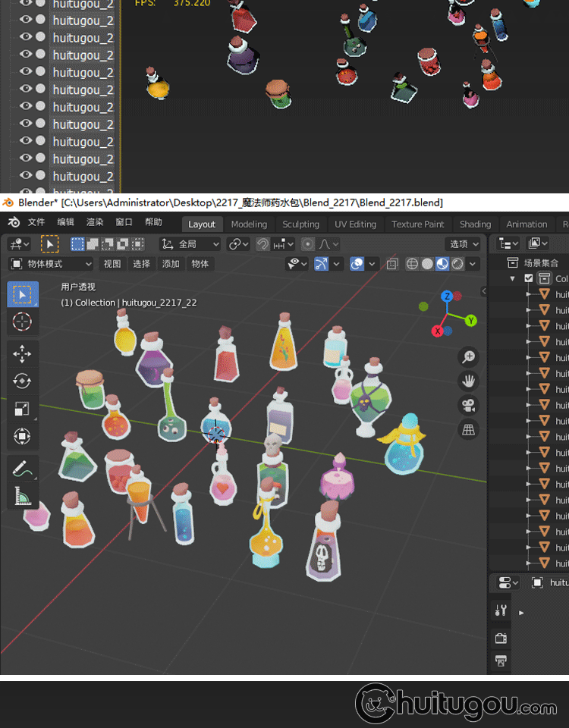This screenshot has width=569, height=728.
Task: Click the blue Z axis gizmo ball
Action: tap(448, 296)
